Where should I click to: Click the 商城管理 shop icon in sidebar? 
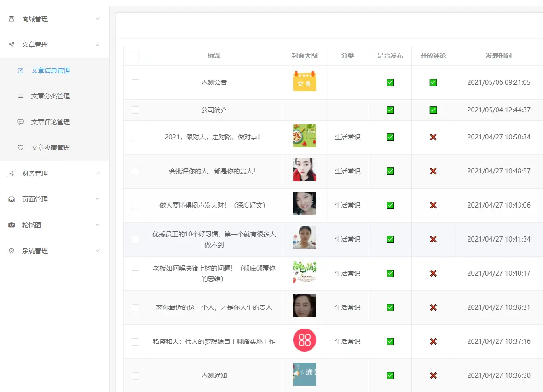(12, 19)
